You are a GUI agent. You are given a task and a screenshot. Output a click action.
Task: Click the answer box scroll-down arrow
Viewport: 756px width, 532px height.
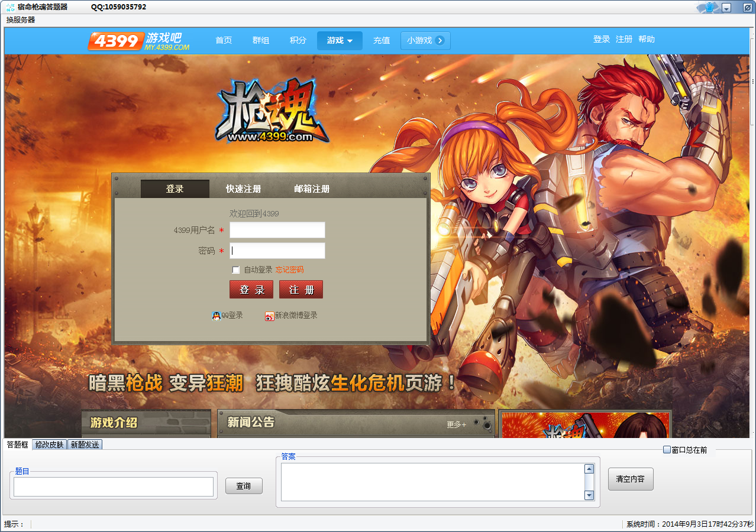(589, 495)
